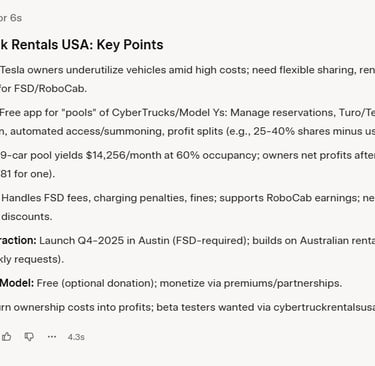Click the bold 'raction:' label
Image resolution: width=375 pixels, height=366 pixels.
(18, 241)
